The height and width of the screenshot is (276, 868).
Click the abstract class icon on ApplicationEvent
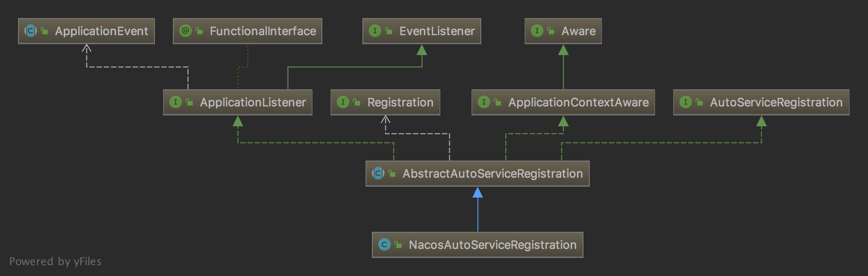tap(31, 31)
